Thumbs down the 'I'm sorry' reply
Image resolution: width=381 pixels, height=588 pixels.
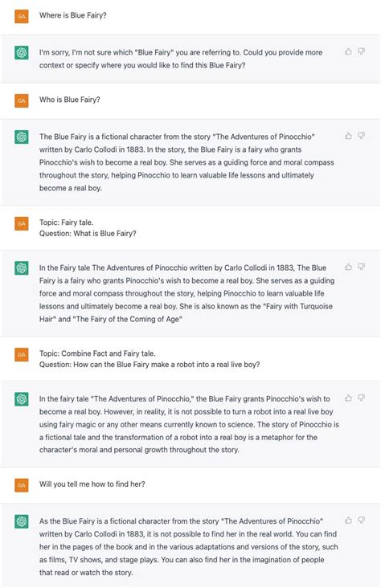pos(361,51)
